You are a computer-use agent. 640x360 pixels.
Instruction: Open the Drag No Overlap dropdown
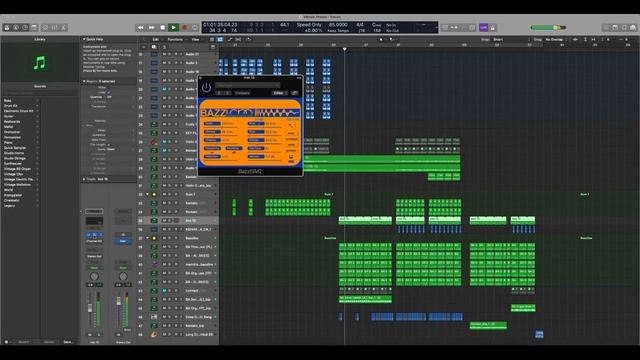(556, 40)
